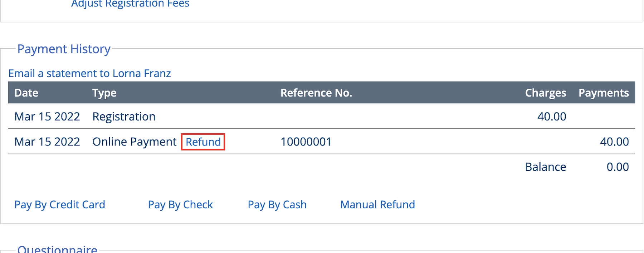
Task: Select the Registration type cell
Action: coord(124,117)
